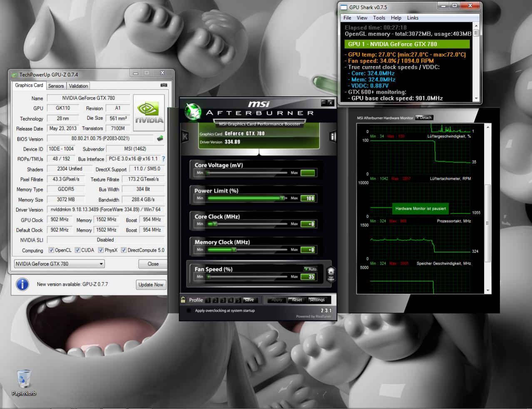The image size is (532, 409).
Task: Open Afterburner Settings
Action: (317, 300)
